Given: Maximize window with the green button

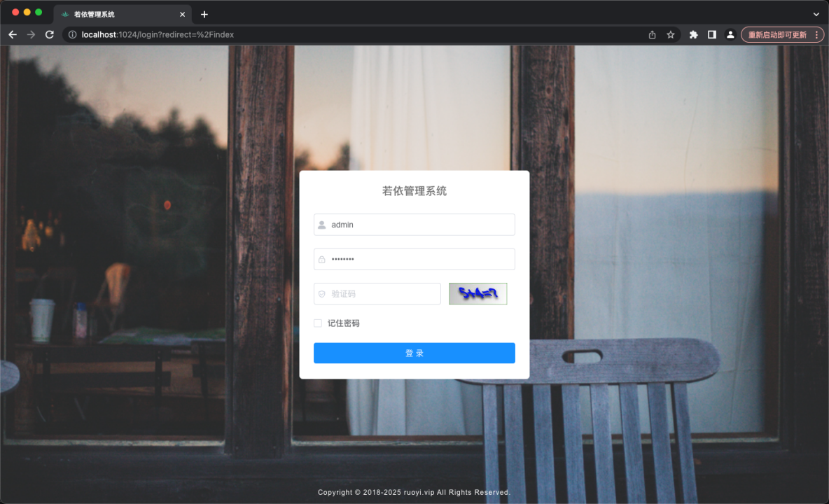Looking at the screenshot, I should [x=39, y=12].
